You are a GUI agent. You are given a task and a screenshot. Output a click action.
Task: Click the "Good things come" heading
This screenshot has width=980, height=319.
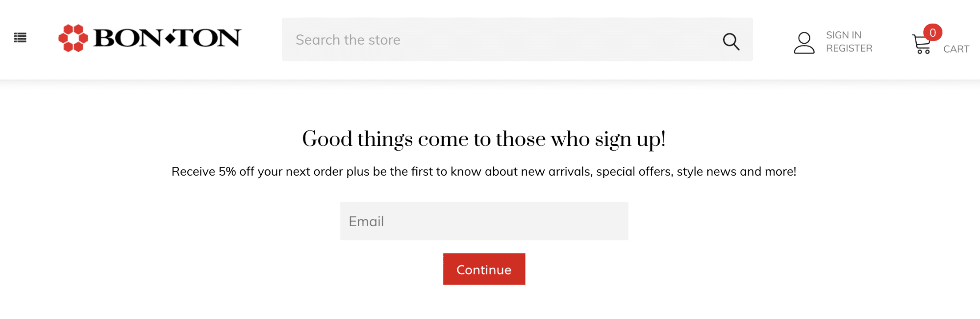(484, 139)
